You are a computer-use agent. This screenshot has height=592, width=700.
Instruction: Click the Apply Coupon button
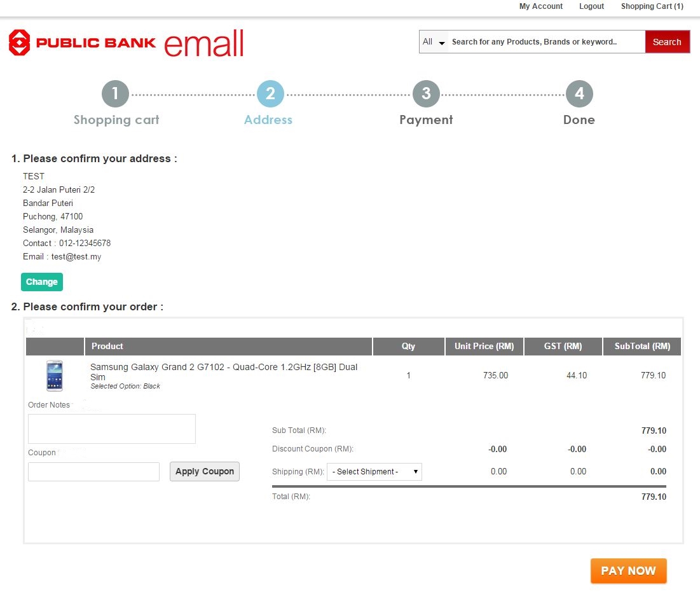205,471
